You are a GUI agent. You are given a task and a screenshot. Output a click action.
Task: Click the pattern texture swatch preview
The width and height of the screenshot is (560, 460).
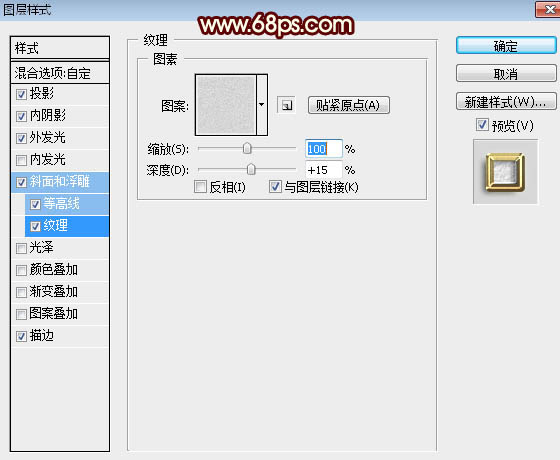pyautogui.click(x=226, y=105)
